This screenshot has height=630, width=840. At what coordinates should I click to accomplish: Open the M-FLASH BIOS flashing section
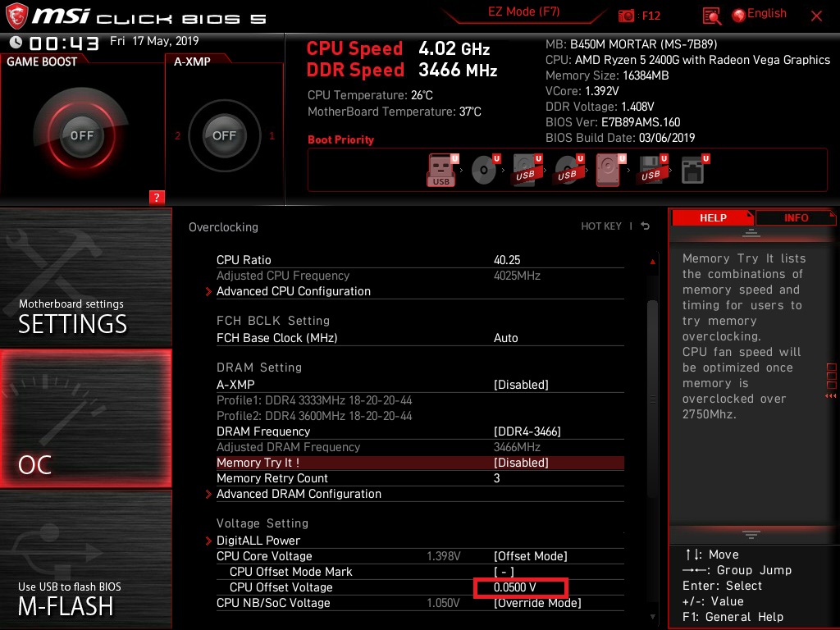[x=85, y=559]
